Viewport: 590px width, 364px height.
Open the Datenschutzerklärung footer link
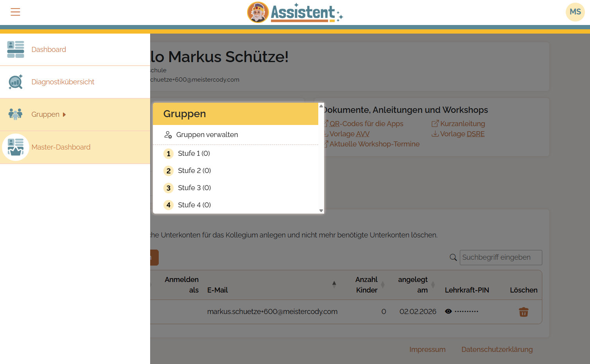click(x=497, y=350)
